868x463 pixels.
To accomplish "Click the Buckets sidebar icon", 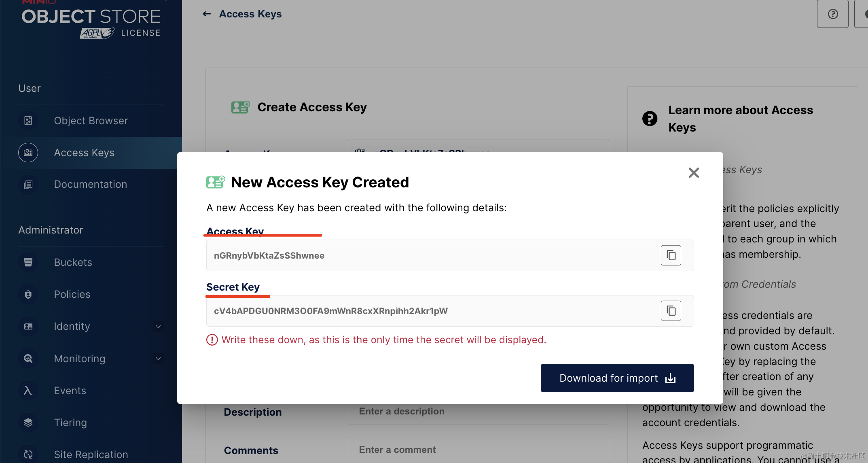I will coord(28,262).
